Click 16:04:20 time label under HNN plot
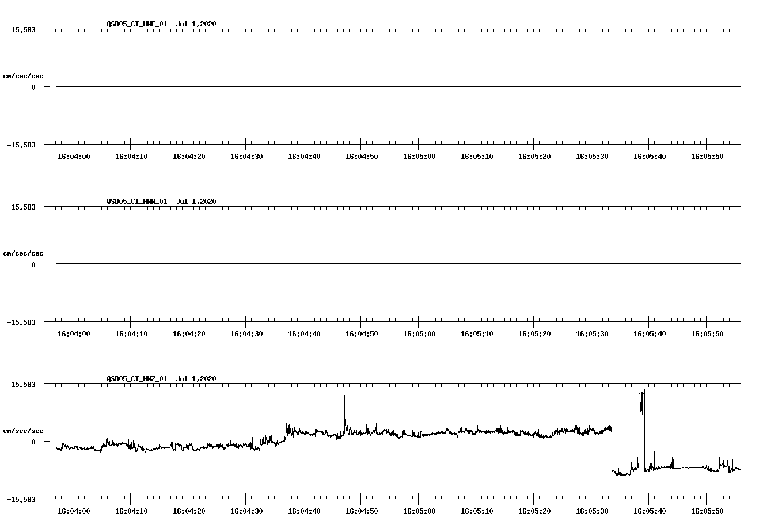 click(189, 334)
